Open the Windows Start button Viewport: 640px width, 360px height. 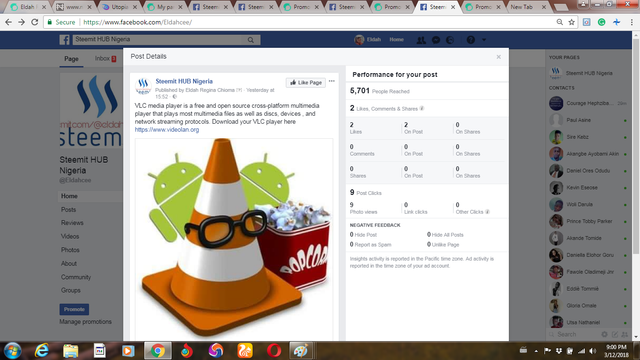[x=12, y=351]
